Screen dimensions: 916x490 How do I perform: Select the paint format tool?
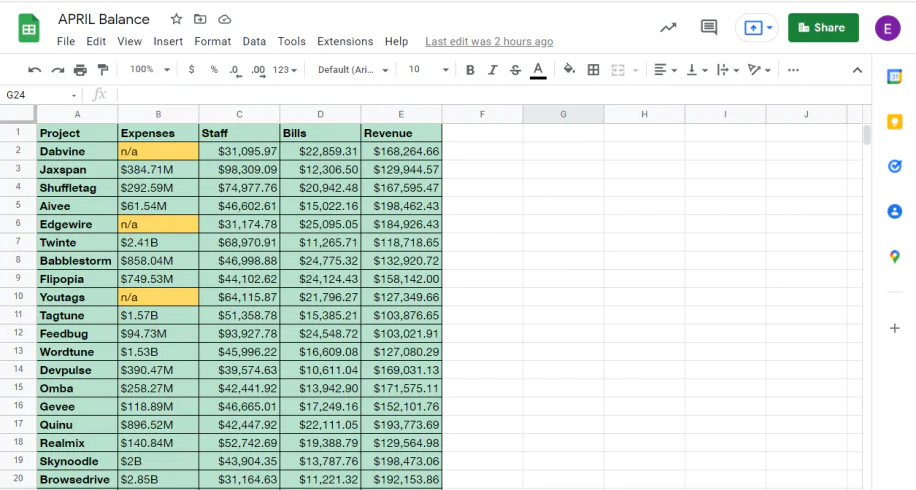(x=103, y=70)
